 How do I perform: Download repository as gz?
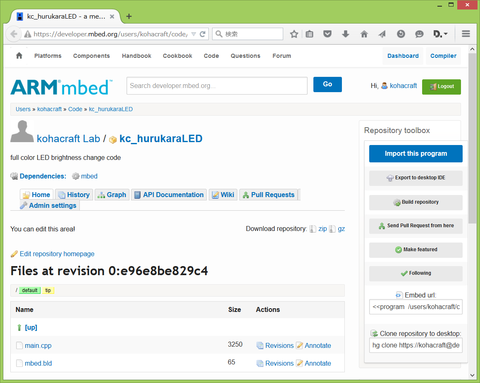341,229
